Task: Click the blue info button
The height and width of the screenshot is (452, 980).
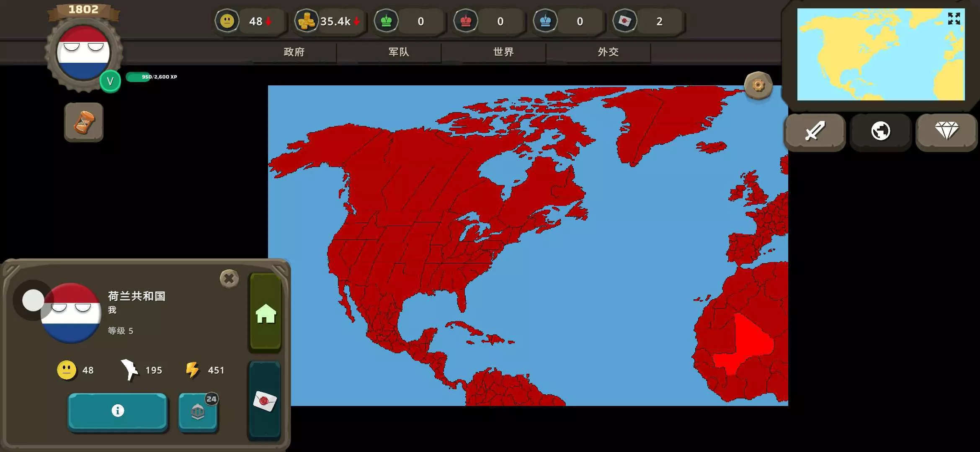Action: tap(118, 411)
